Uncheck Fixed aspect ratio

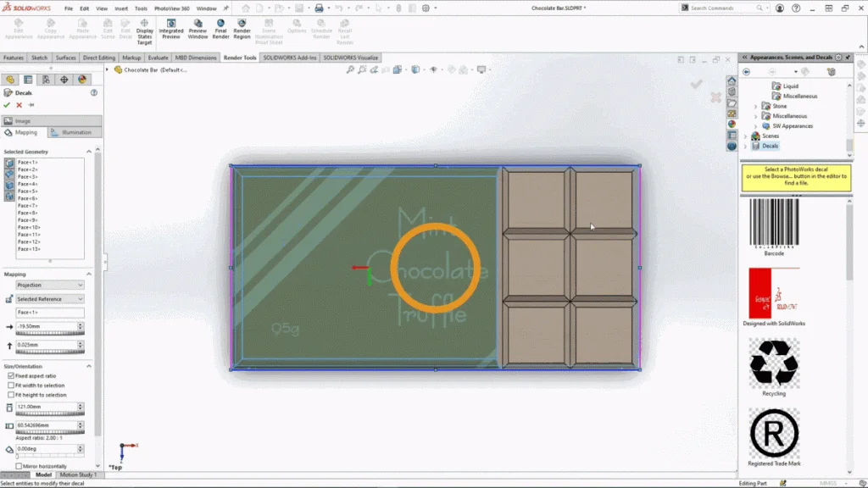pos(11,375)
